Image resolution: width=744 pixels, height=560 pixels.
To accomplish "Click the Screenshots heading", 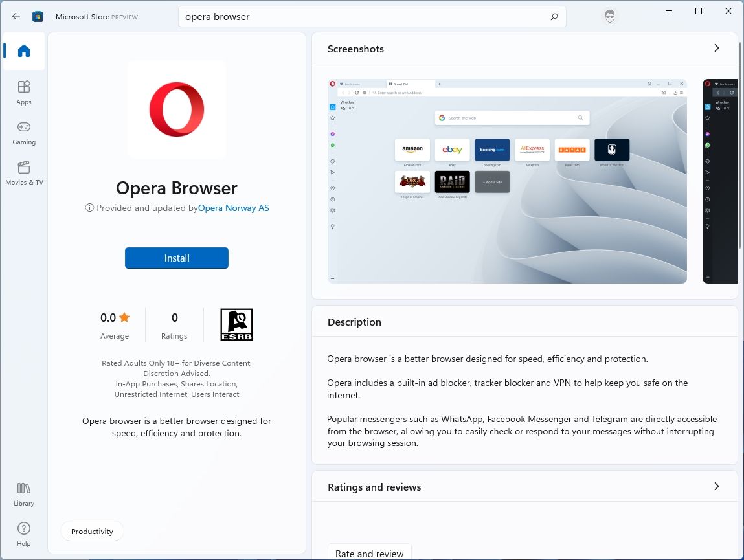I will (356, 49).
